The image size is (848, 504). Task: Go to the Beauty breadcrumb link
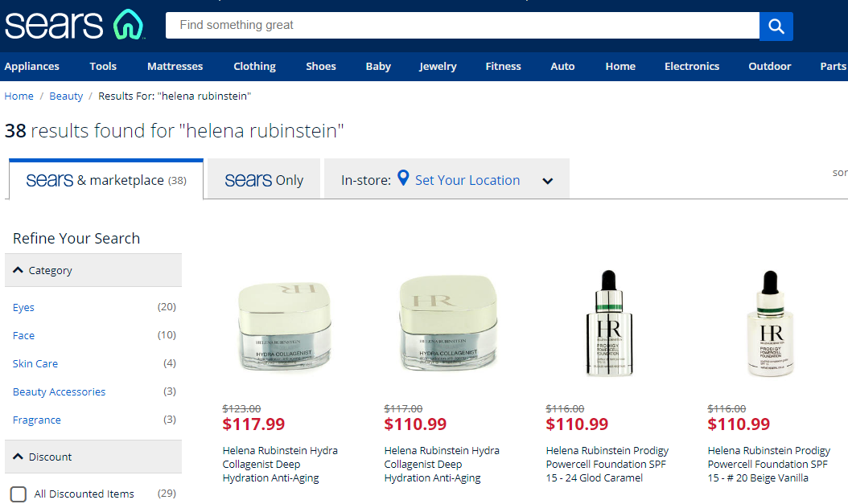(x=66, y=96)
